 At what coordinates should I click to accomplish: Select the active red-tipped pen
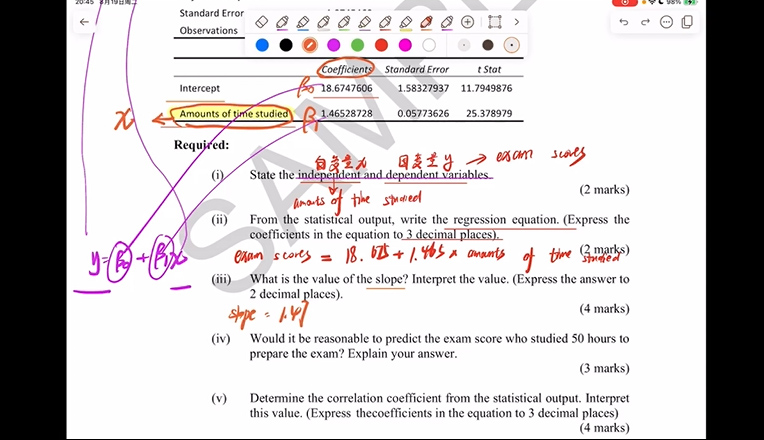point(427,22)
